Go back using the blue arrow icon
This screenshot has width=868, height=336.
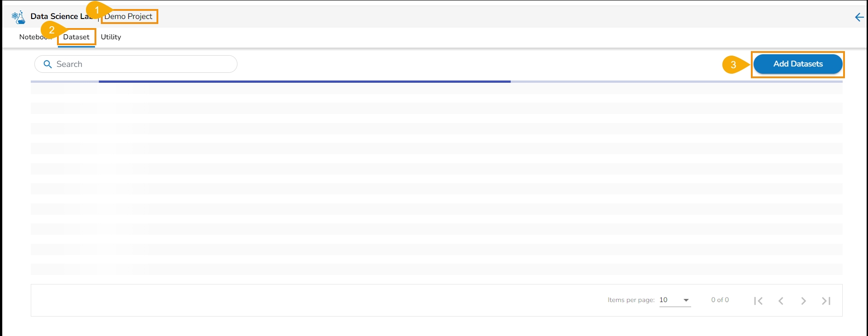[859, 17]
